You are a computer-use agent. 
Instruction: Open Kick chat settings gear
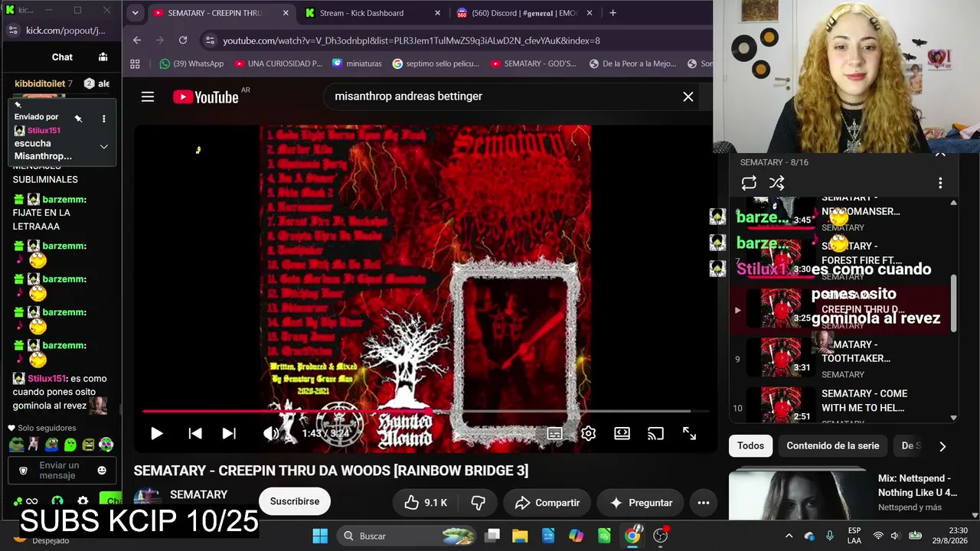(x=83, y=501)
